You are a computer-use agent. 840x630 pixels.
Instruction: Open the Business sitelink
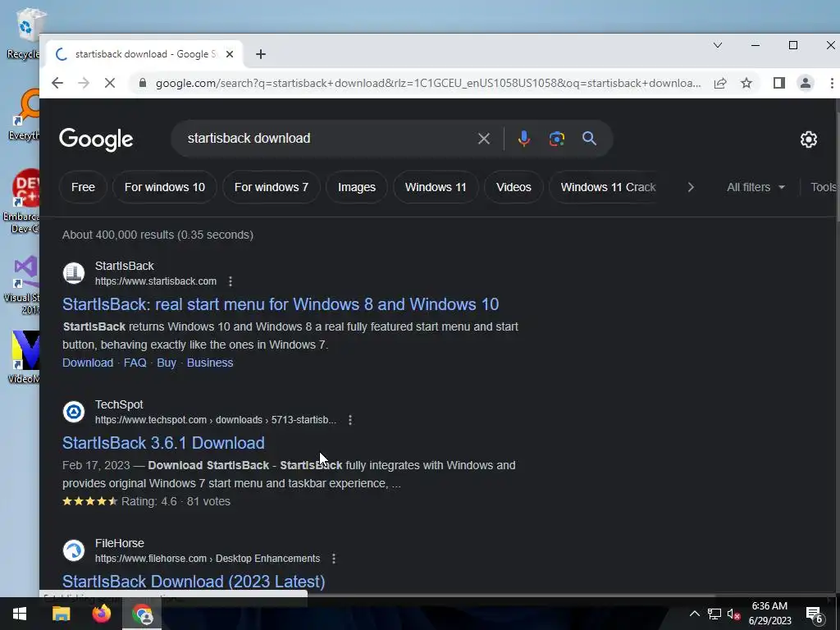coord(210,363)
